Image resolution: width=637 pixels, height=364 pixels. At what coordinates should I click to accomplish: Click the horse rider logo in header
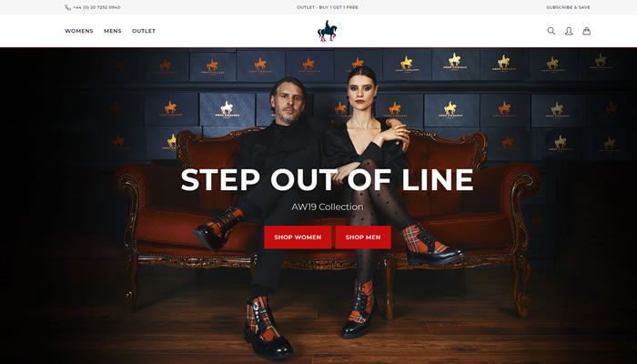click(328, 31)
